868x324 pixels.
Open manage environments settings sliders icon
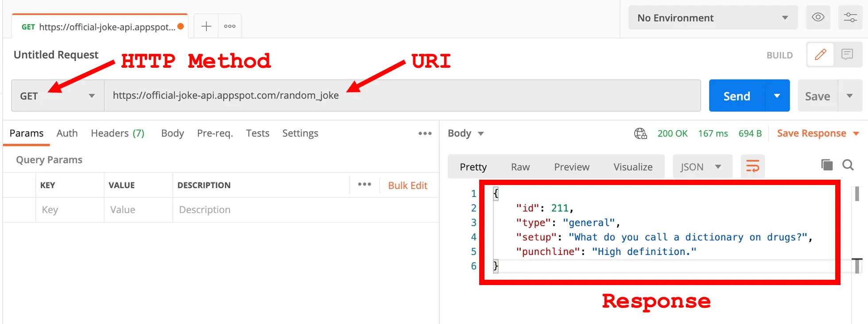[850, 17]
